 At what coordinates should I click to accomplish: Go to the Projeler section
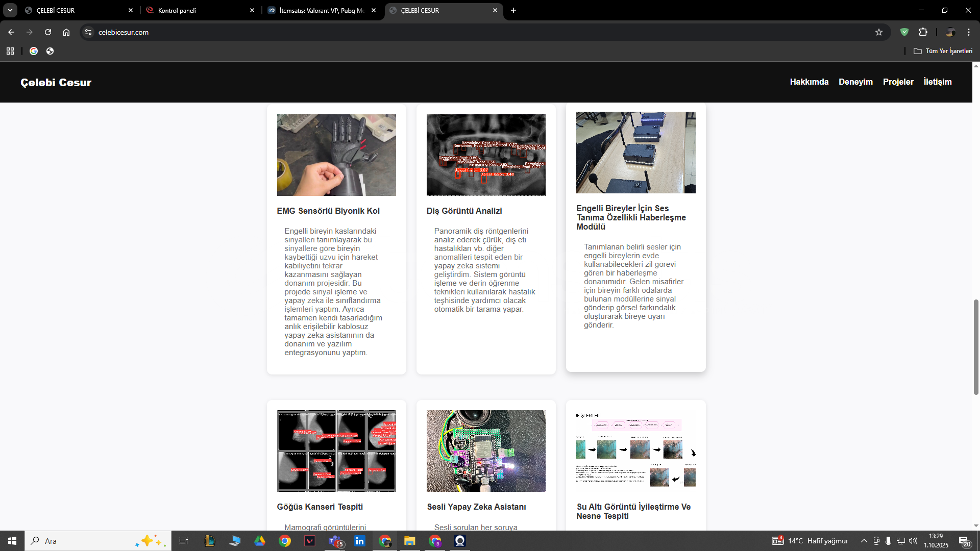pyautogui.click(x=898, y=82)
